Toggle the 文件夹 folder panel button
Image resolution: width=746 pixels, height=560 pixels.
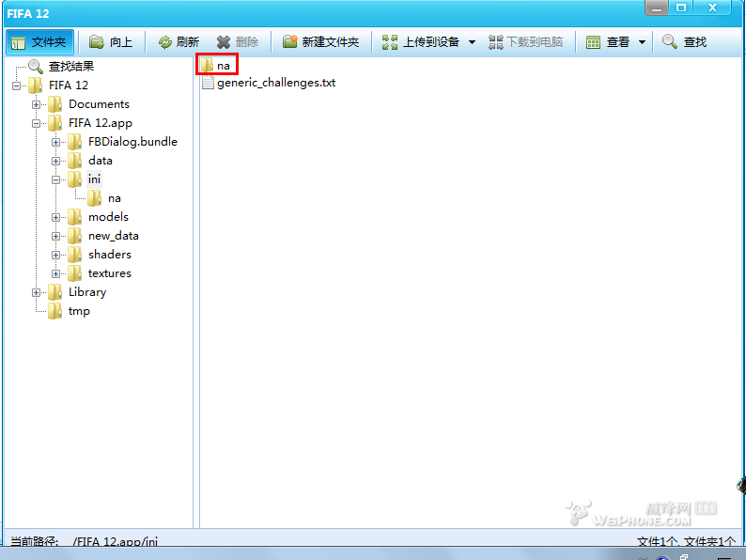point(40,42)
